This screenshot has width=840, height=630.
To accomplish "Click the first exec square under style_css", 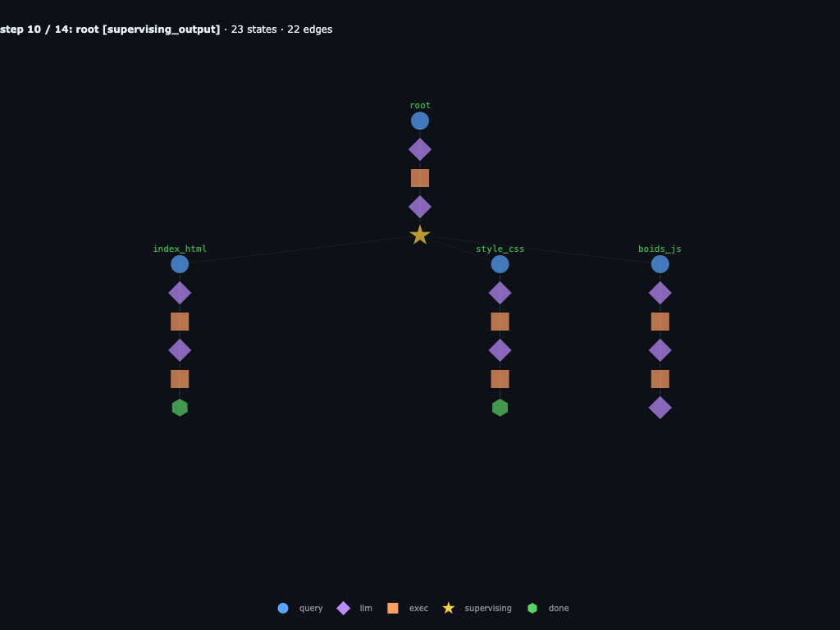I will (500, 322).
